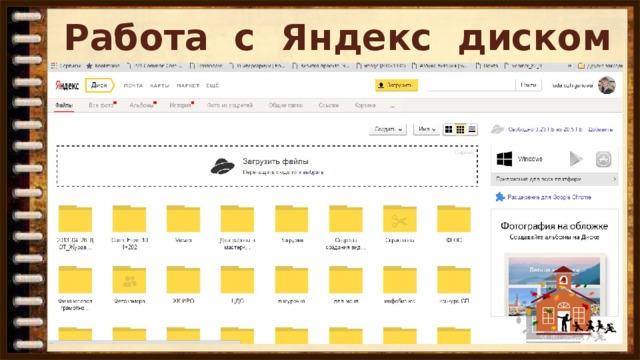
Task: Open the Скриншоты folder with scissors
Action: pyautogui.click(x=400, y=219)
